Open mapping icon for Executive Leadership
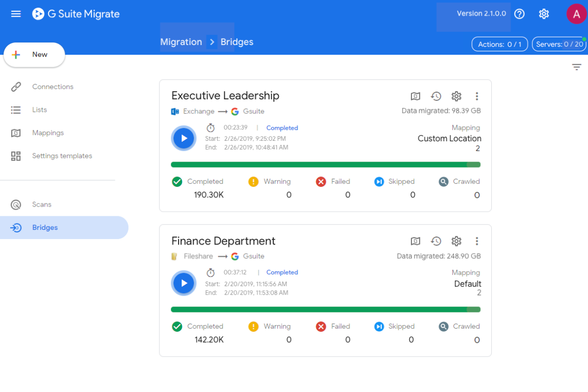This screenshot has height=392, width=588. (x=415, y=96)
